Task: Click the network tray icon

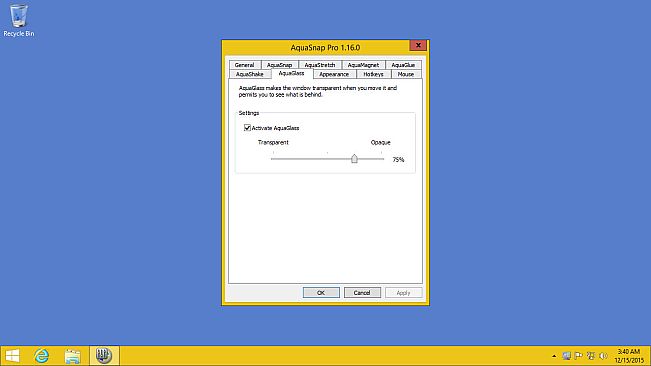Action: point(566,356)
